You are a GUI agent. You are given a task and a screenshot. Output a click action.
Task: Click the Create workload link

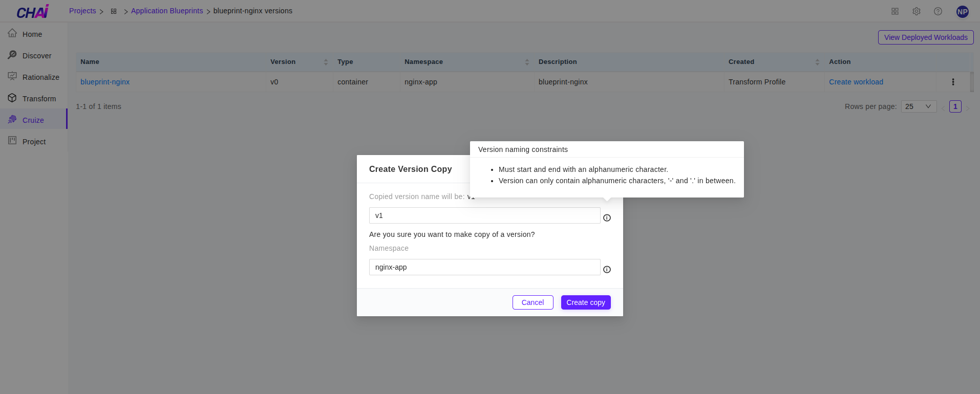856,82
